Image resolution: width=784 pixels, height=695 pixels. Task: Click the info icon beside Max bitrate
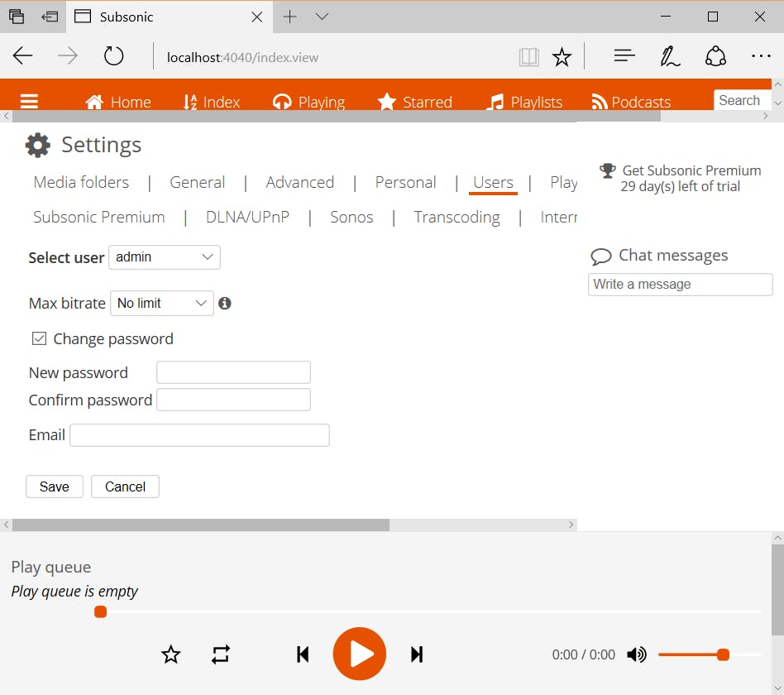[x=225, y=303]
